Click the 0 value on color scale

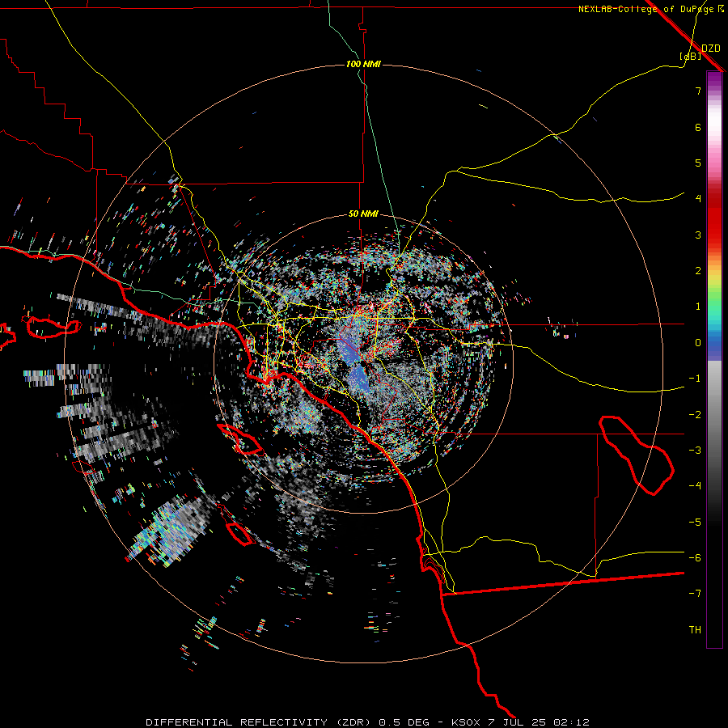pos(698,343)
